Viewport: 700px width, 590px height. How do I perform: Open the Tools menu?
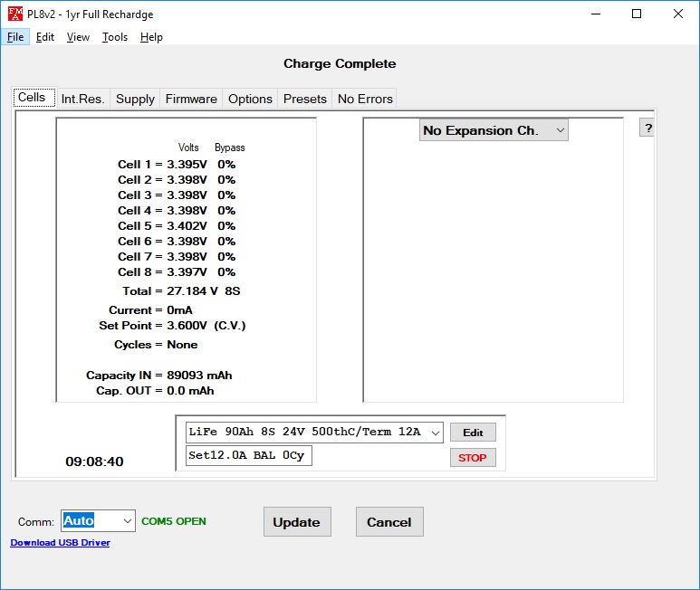(x=115, y=37)
